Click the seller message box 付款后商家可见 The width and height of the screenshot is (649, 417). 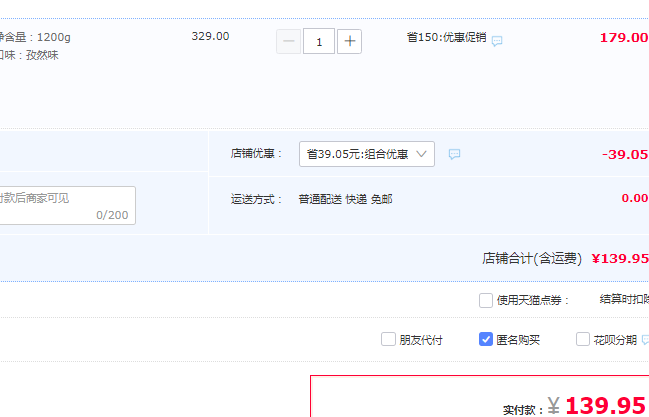point(67,205)
